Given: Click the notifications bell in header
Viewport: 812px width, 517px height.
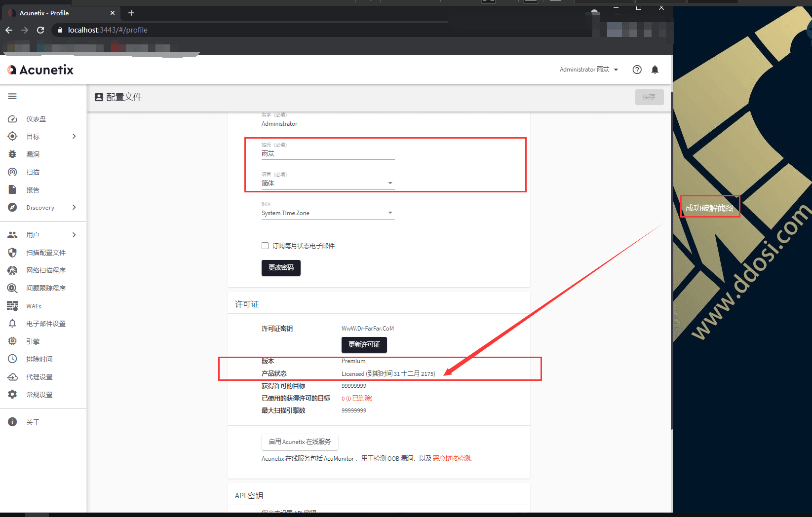Looking at the screenshot, I should point(655,70).
